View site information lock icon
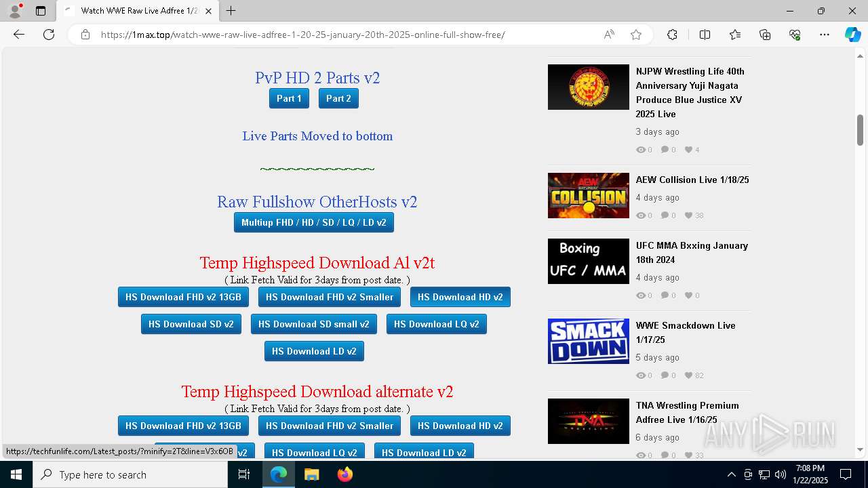This screenshot has width=868, height=488. click(x=85, y=35)
